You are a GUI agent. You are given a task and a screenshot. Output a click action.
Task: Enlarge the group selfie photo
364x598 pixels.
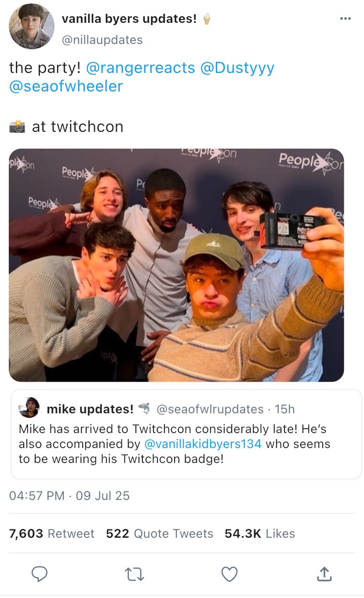pyautogui.click(x=176, y=265)
